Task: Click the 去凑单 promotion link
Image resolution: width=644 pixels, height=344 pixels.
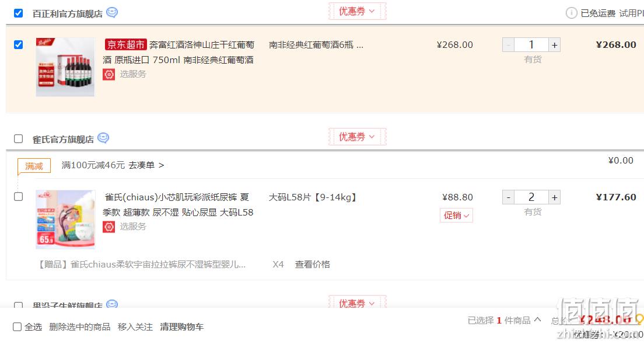Action: pos(146,165)
